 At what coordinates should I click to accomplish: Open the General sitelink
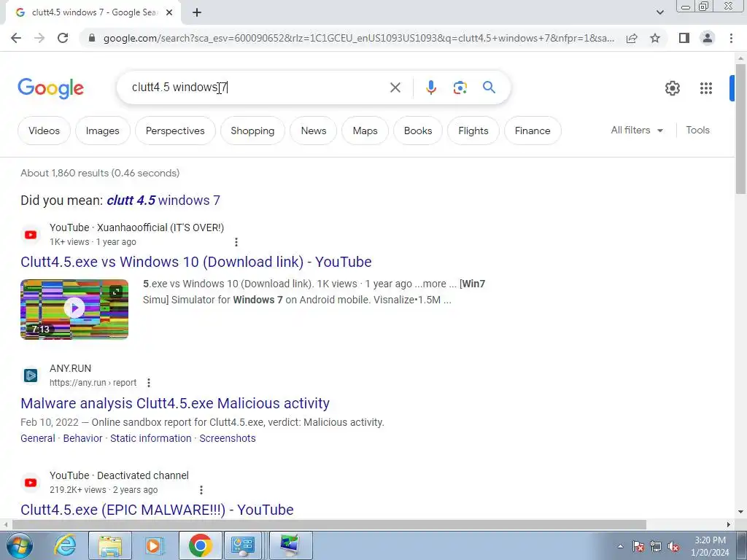[38, 438]
